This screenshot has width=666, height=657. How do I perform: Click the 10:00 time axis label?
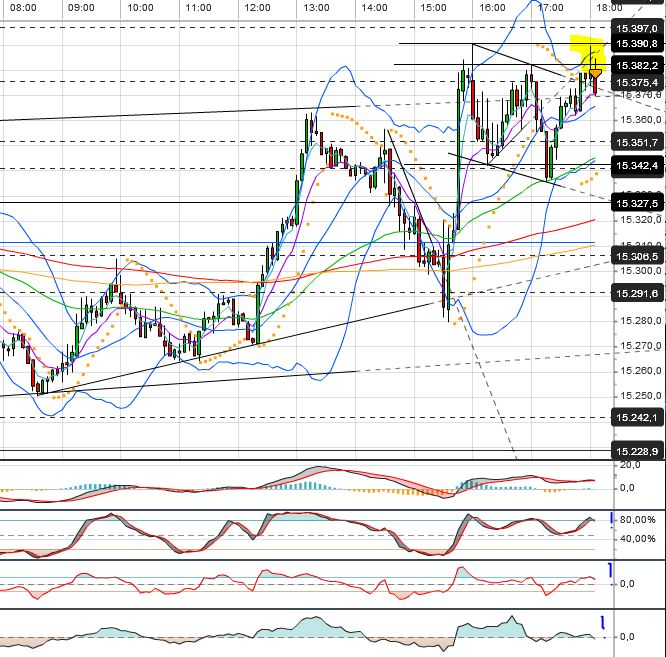[140, 8]
